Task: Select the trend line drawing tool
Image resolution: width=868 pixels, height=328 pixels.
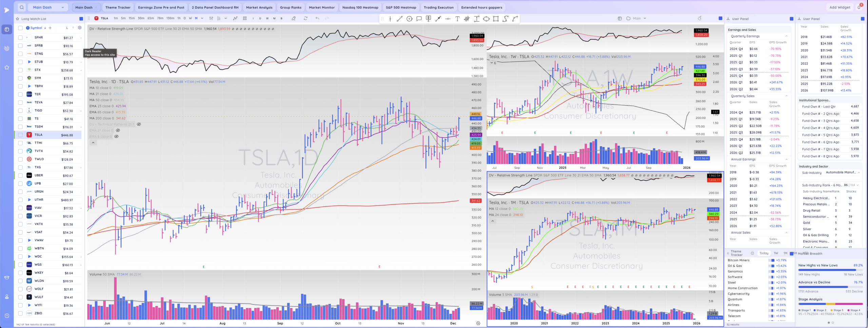Action: point(400,19)
